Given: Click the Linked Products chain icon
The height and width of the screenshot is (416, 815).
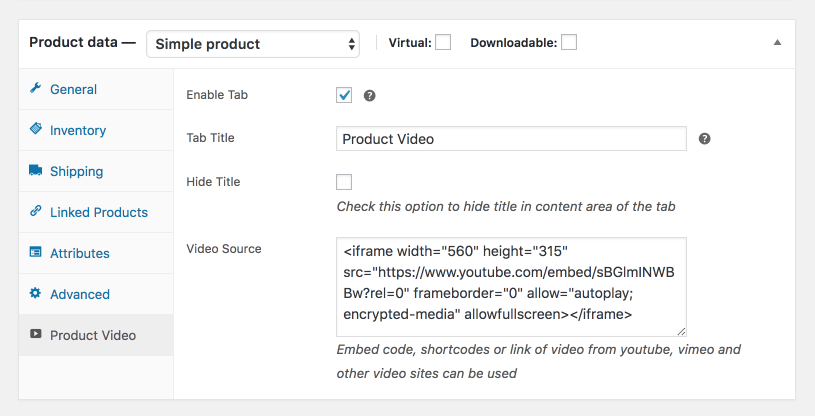Looking at the screenshot, I should 35,211.
